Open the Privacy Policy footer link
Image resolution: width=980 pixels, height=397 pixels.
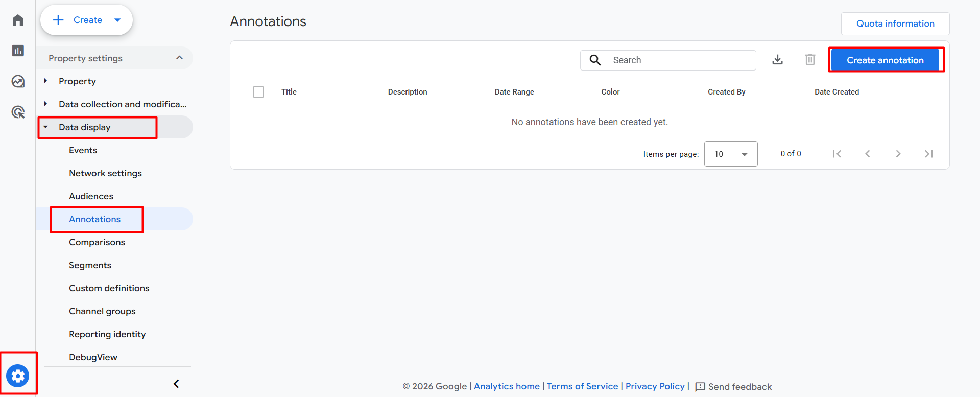click(x=655, y=386)
